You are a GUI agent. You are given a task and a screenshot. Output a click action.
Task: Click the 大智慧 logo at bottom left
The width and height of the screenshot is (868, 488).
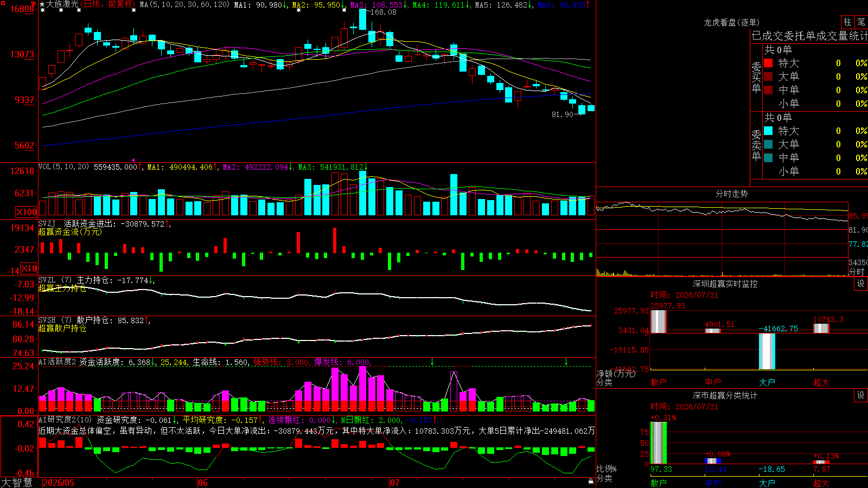click(x=17, y=482)
